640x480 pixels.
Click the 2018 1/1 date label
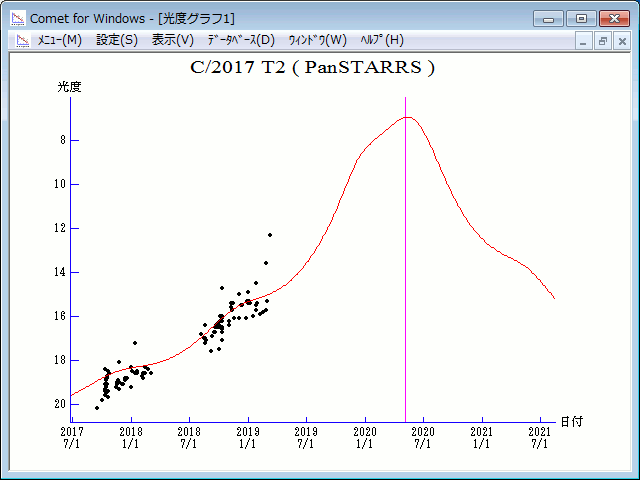point(131,438)
